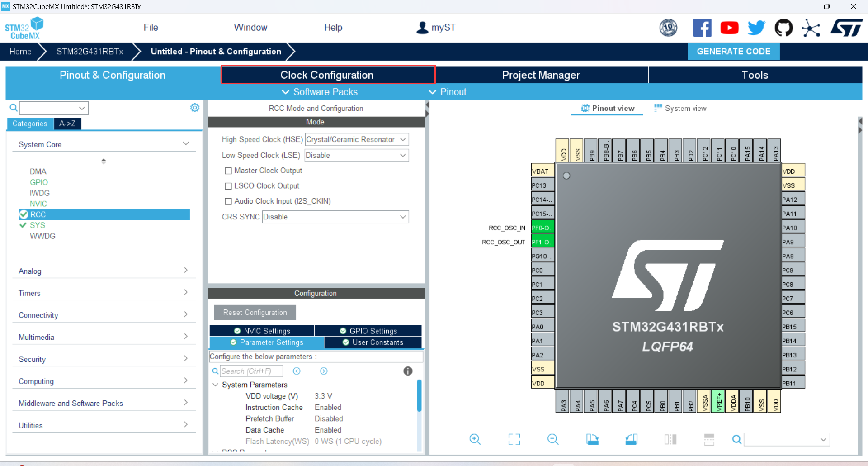This screenshot has height=466, width=868.
Task: Switch to Project Manager tab
Action: [x=541, y=75]
